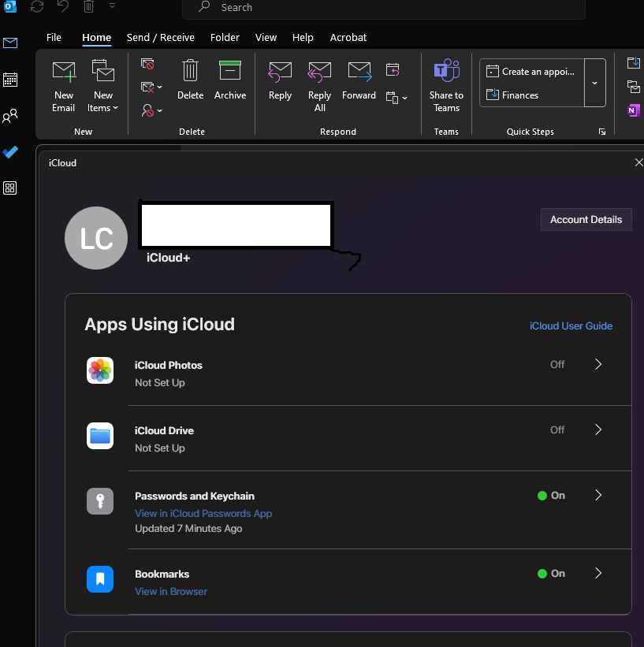The width and height of the screenshot is (644, 647).
Task: Switch to the Acrobat tab
Action: point(348,38)
